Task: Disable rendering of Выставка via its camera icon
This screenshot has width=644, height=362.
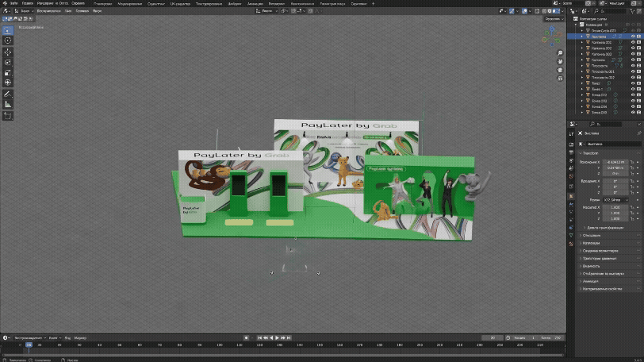Action: [638, 37]
